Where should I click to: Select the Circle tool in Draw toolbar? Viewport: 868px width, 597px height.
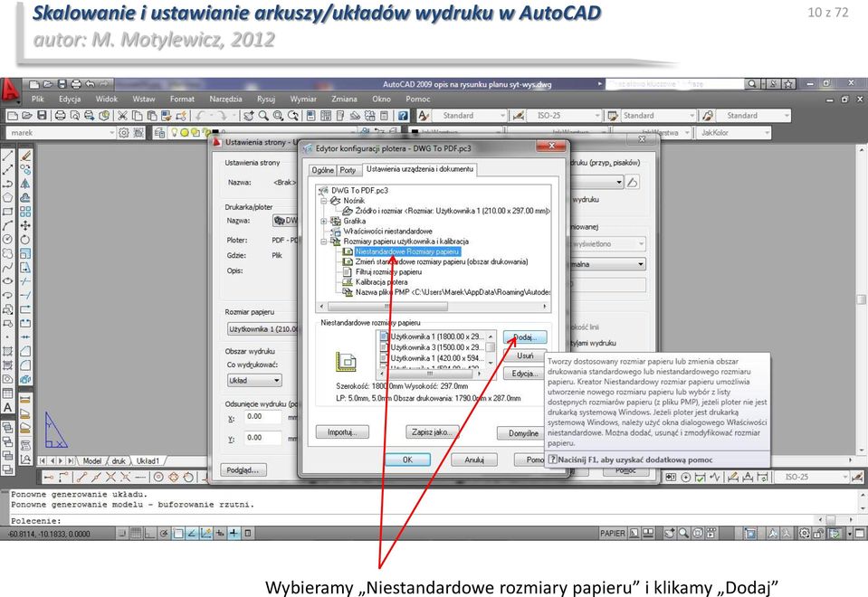[8, 240]
